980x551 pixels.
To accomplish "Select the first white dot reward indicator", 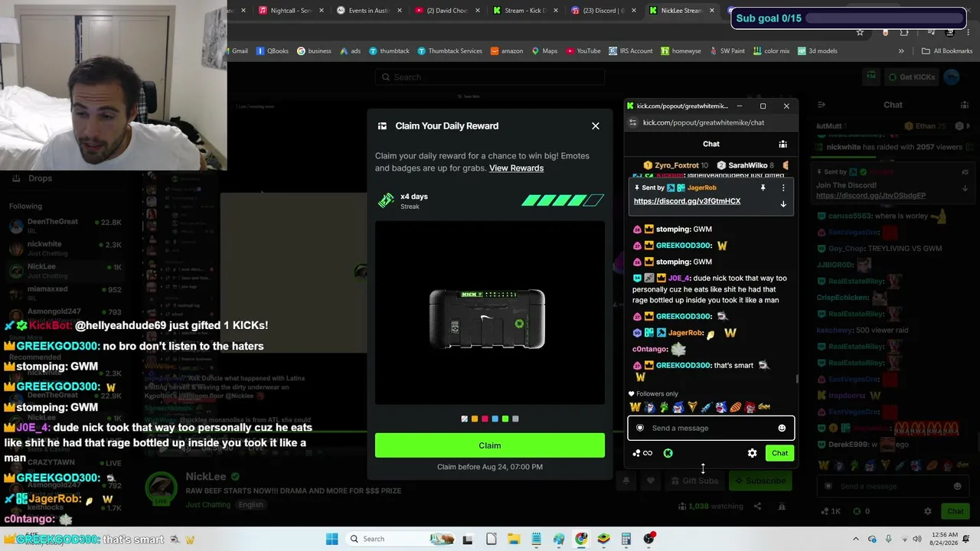I will click(464, 419).
